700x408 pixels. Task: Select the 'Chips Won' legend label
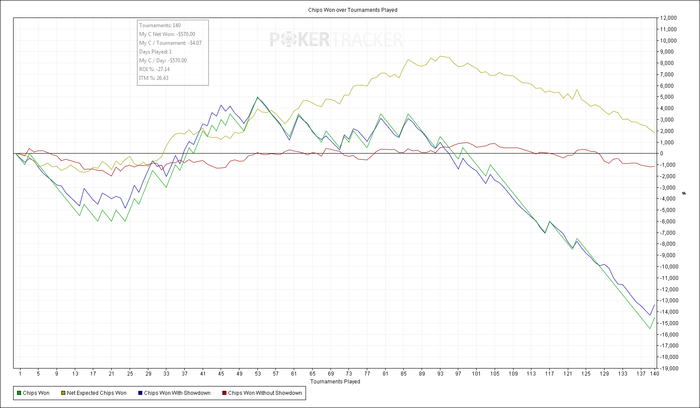tap(36, 393)
